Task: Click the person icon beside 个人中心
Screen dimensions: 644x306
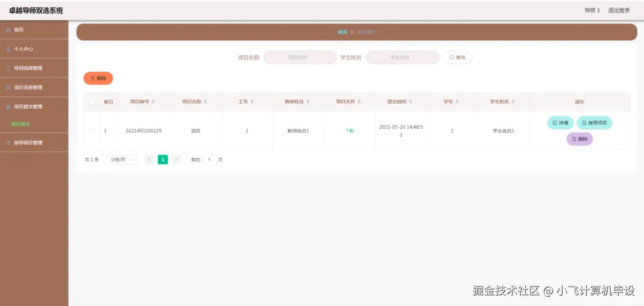Action: pos(8,49)
